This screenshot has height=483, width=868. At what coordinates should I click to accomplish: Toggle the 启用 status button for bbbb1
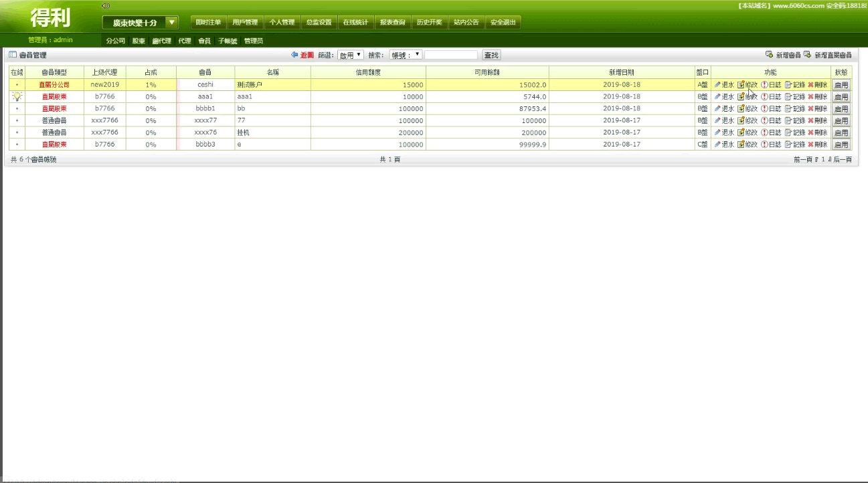841,109
